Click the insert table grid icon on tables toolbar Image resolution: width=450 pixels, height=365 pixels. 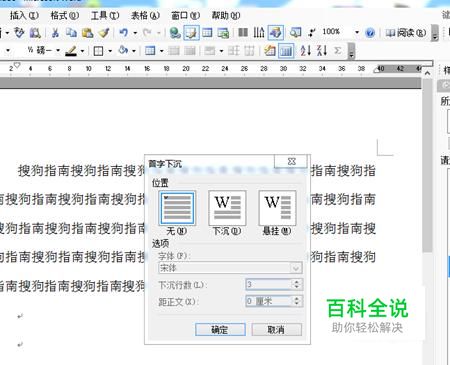[150, 51]
